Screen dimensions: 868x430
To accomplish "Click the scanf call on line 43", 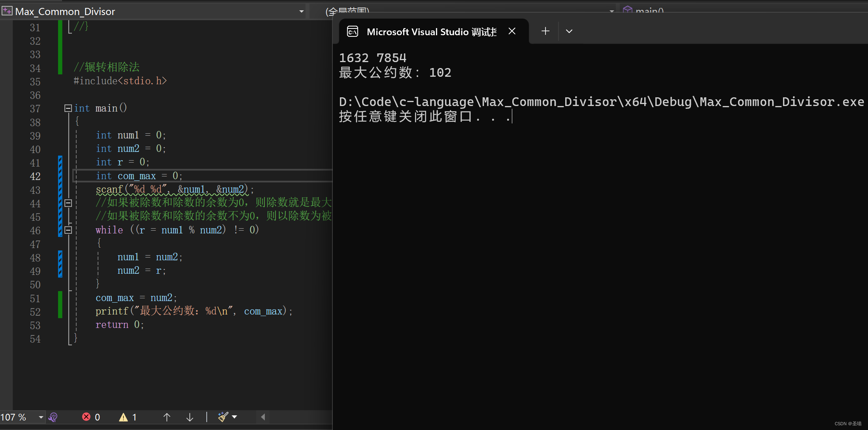I will [175, 189].
